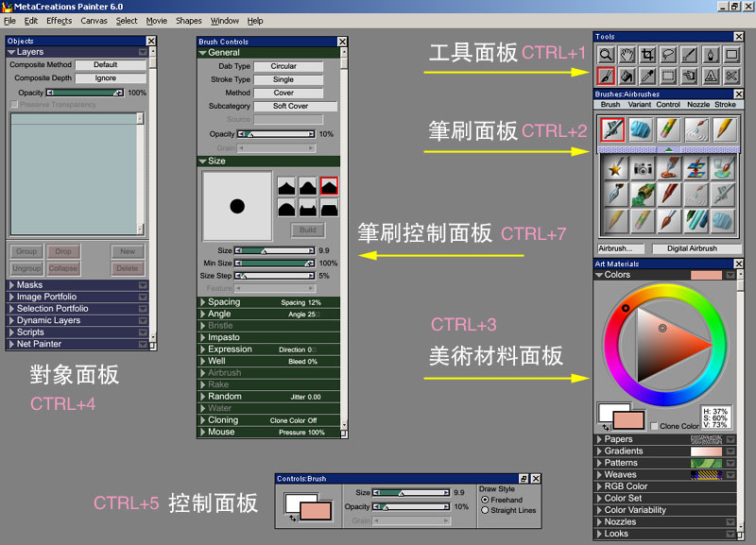Click the Opacity slider in Controls:Brush palette

pos(411,507)
